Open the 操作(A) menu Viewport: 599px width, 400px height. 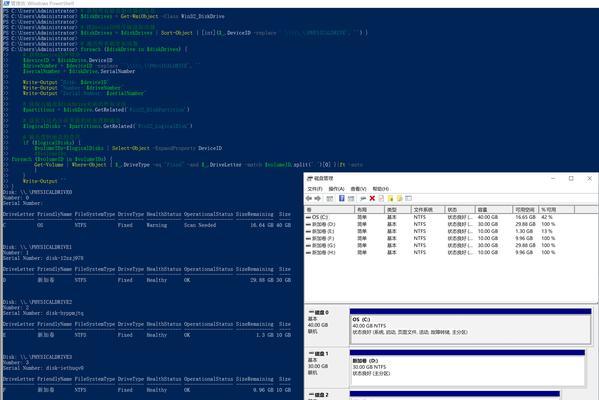(337, 189)
